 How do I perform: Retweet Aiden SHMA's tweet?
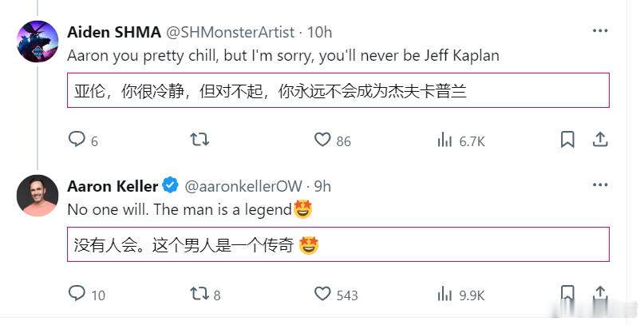[x=200, y=140]
